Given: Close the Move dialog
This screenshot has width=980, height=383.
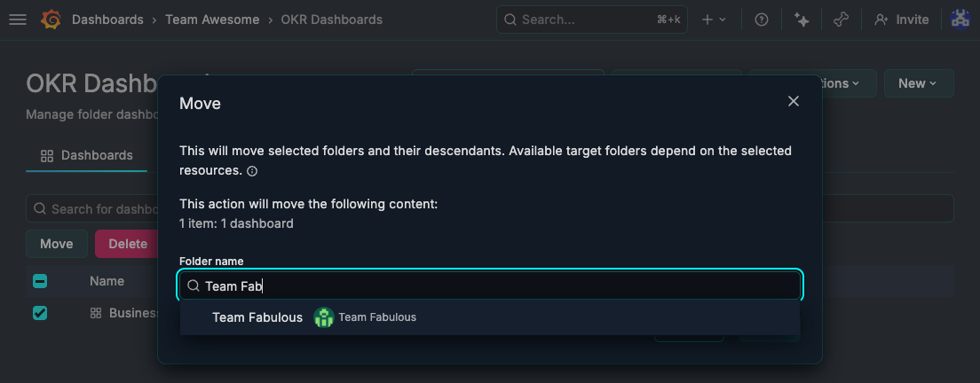Looking at the screenshot, I should point(794,102).
